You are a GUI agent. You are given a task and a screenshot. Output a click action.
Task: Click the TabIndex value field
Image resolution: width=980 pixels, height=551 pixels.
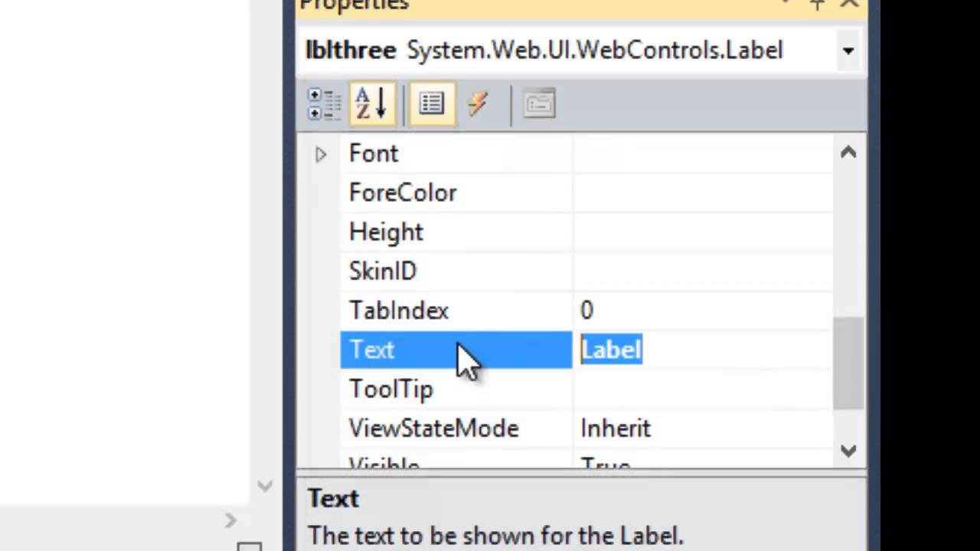click(x=703, y=311)
